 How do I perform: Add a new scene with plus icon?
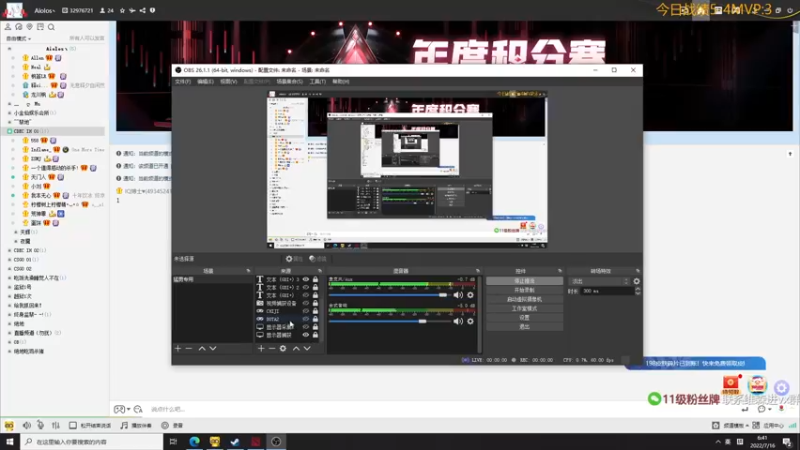point(178,348)
